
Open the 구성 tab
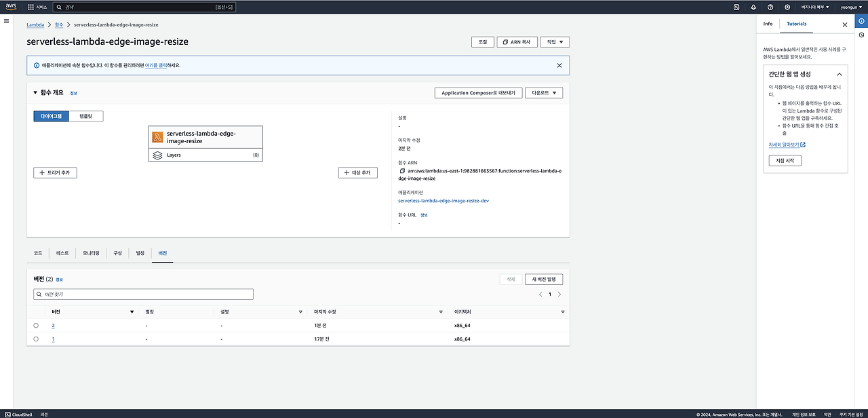click(118, 253)
